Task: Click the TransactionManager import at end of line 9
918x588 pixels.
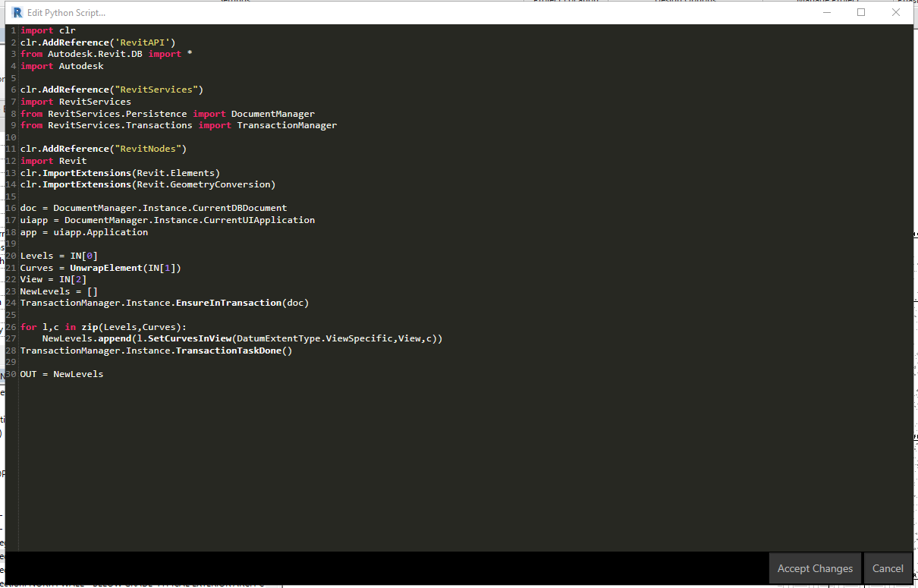Action: (x=287, y=125)
